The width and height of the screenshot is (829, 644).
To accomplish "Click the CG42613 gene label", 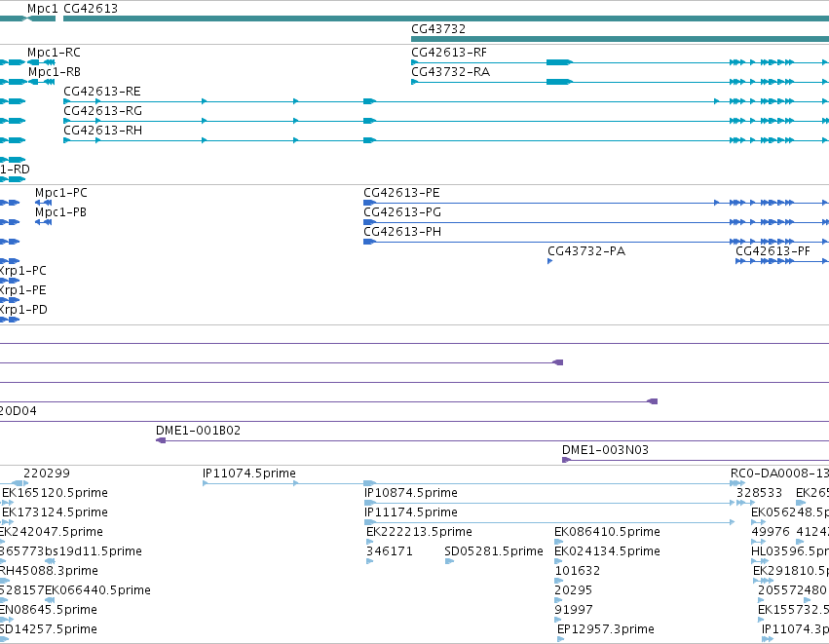I will point(91,9).
